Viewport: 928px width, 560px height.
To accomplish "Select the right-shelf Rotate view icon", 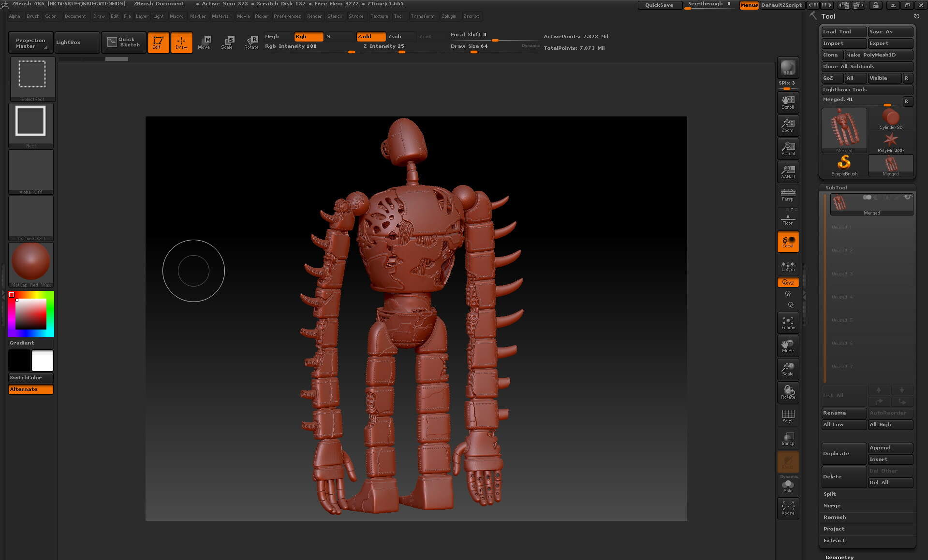I will pos(788,392).
